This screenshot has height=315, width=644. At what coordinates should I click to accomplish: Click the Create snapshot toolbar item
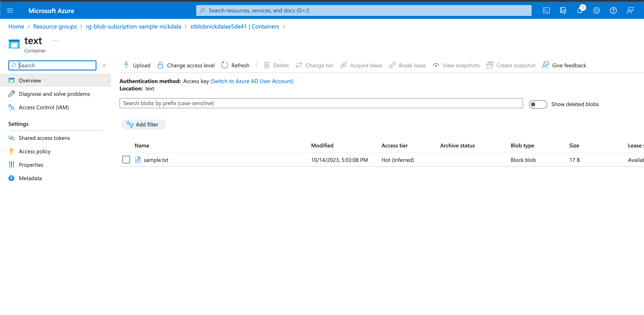[511, 65]
